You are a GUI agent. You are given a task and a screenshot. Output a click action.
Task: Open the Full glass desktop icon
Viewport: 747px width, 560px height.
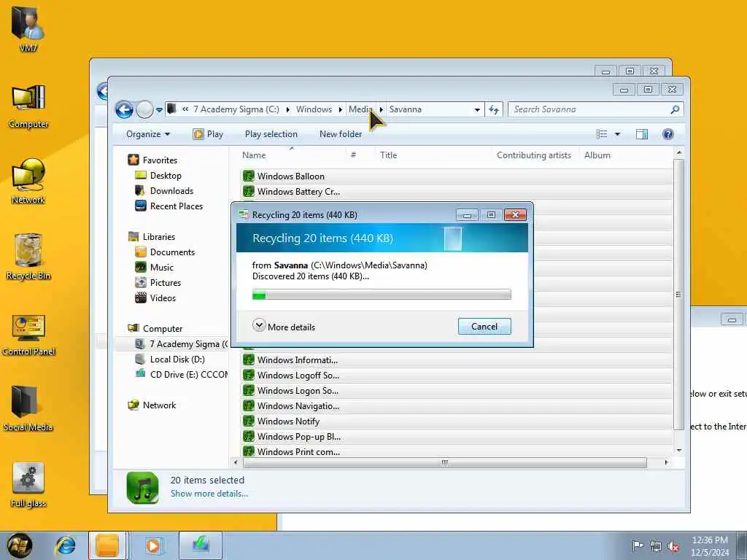pos(28,484)
